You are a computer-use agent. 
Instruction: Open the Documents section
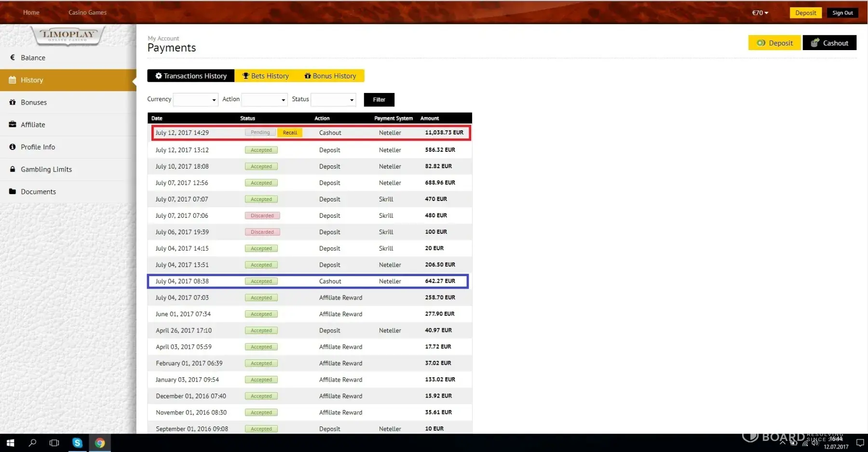pyautogui.click(x=38, y=192)
